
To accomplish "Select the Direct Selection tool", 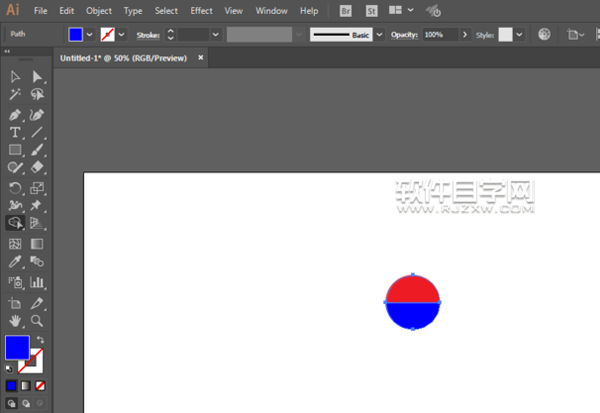I will coord(37,77).
